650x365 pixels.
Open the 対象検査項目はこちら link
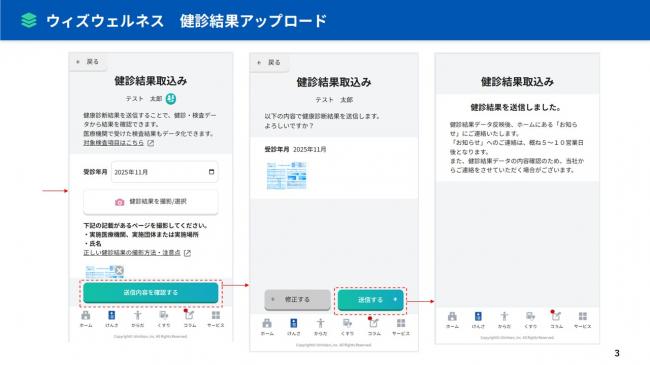pyautogui.click(x=114, y=143)
